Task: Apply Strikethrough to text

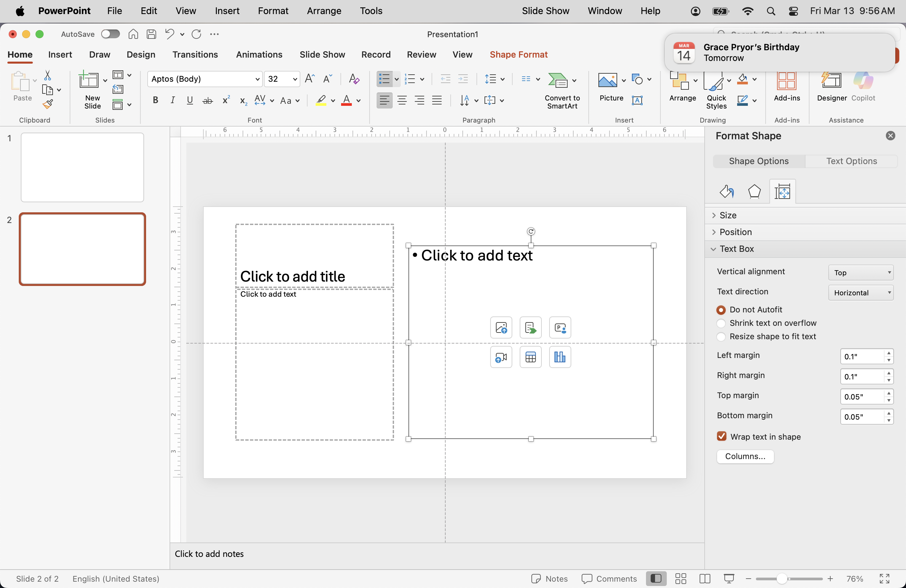Action: 207,100
